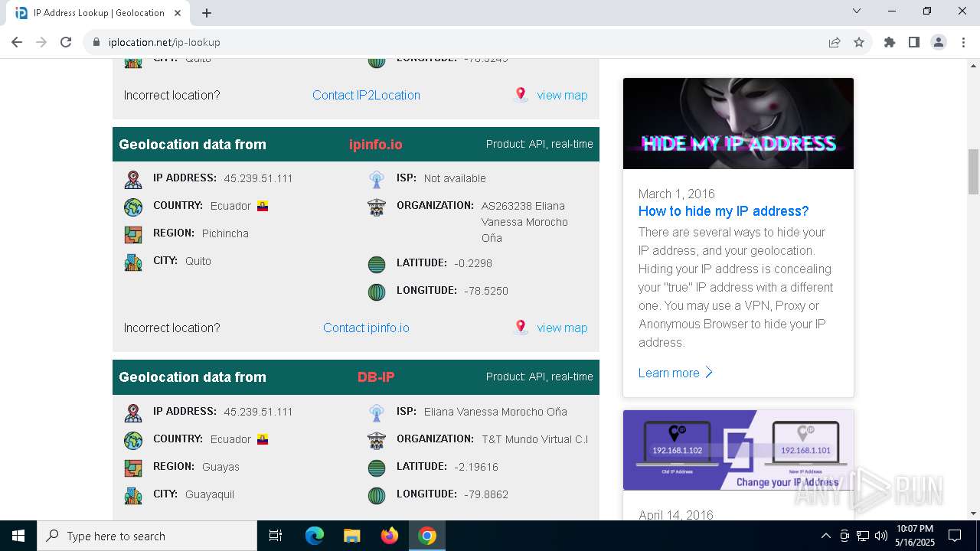Viewport: 980px width, 551px height.
Task: Open Change your IP Address banner image
Action: click(x=738, y=450)
